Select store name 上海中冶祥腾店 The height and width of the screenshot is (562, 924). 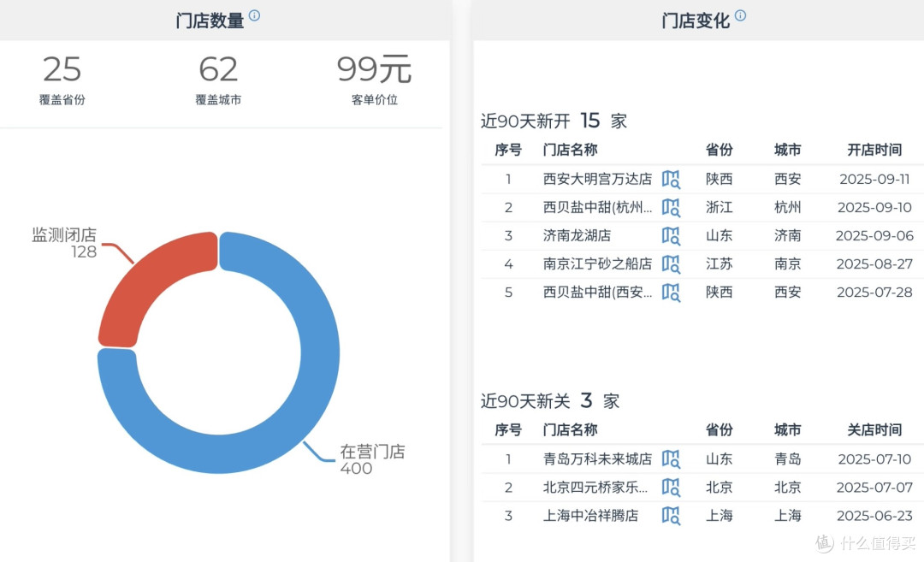[590, 516]
